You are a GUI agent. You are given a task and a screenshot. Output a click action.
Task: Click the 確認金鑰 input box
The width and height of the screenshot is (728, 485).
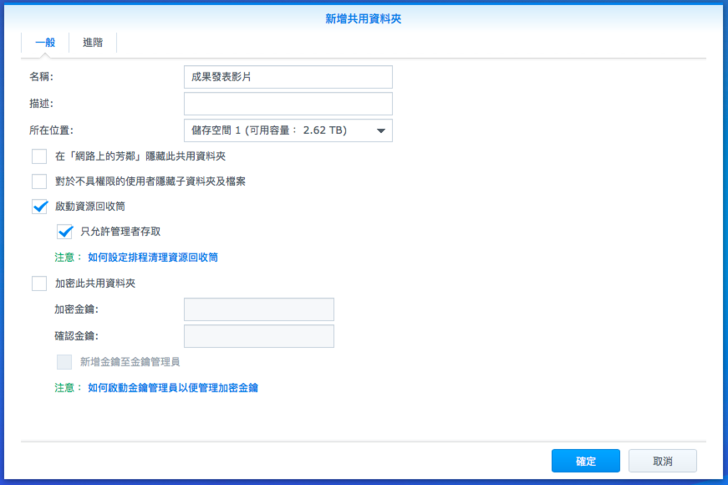(259, 336)
